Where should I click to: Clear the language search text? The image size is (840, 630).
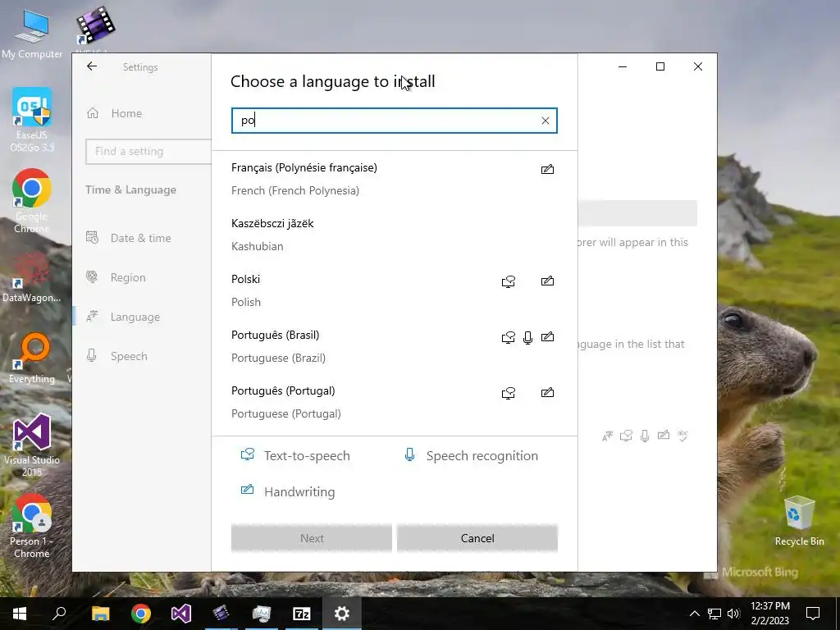pos(546,121)
